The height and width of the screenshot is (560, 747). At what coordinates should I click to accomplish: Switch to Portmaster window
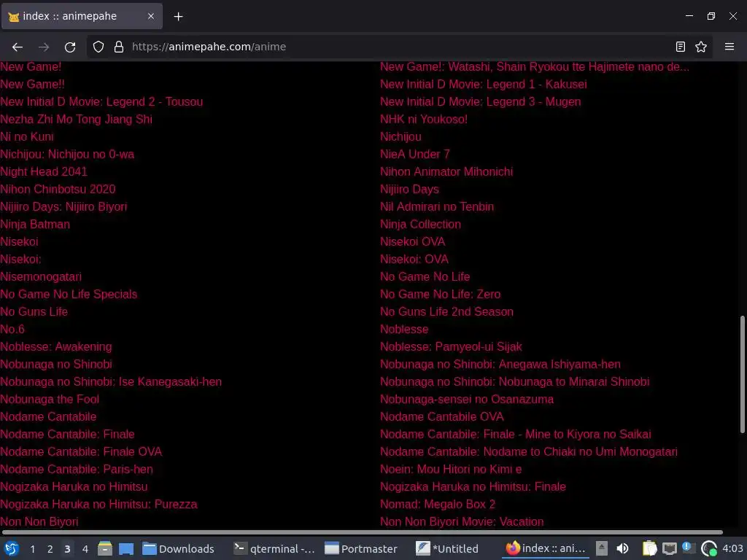coord(361,548)
